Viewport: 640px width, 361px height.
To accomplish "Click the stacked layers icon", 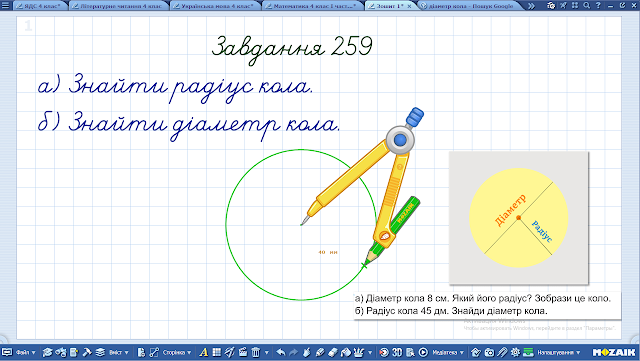I will (x=100, y=352).
